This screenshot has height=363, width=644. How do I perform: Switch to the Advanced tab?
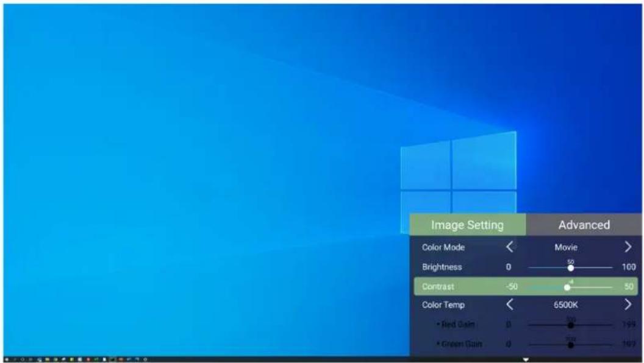coord(584,225)
